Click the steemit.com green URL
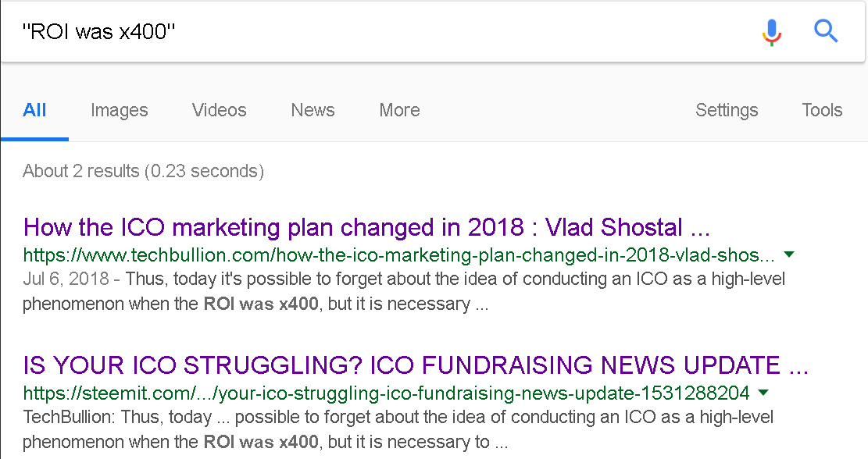 click(x=386, y=393)
